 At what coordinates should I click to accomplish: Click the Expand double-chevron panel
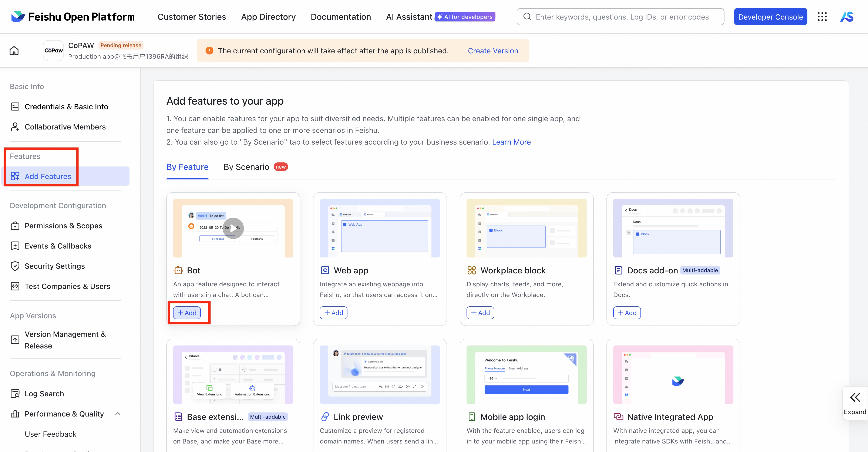tap(855, 403)
